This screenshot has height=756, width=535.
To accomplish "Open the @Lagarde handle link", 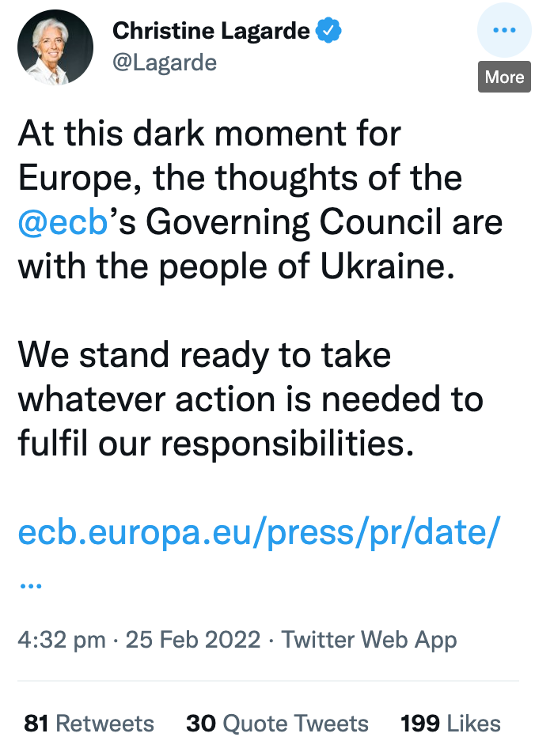I will click(x=165, y=62).
